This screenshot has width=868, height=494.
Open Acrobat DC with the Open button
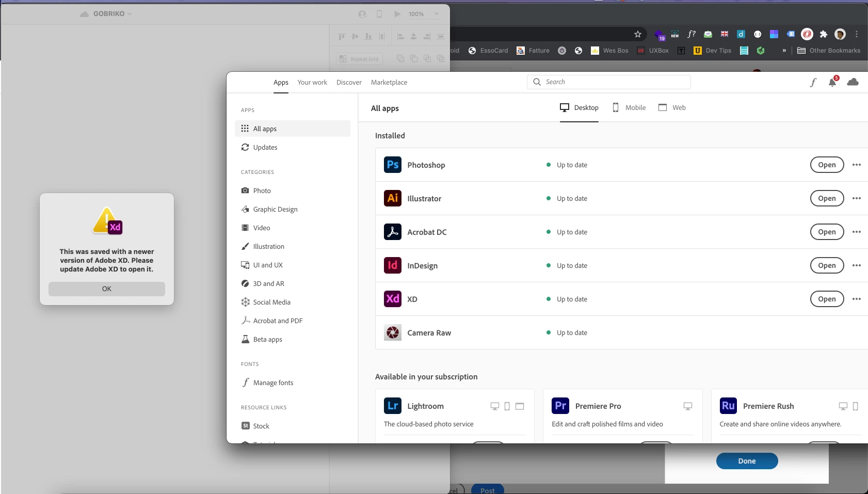pos(827,232)
